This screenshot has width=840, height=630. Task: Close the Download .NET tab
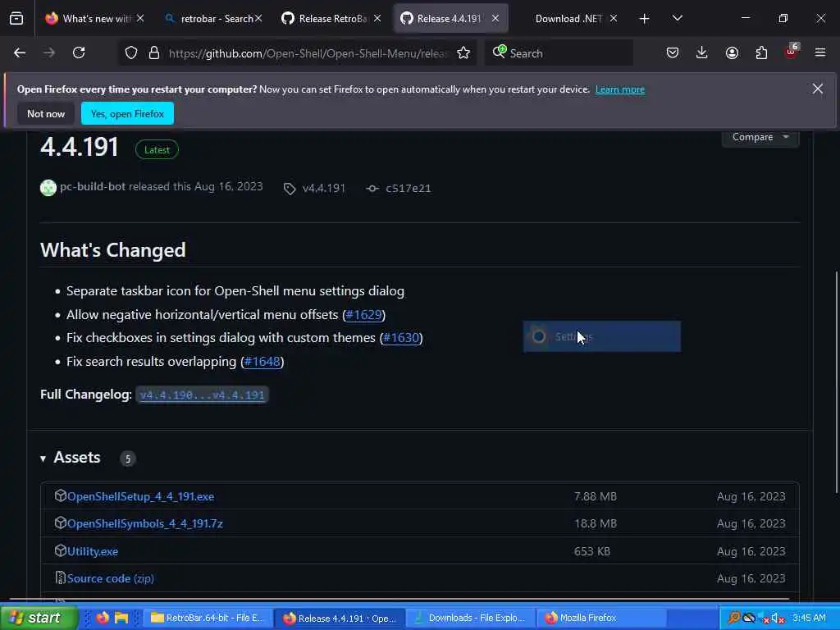[614, 19]
